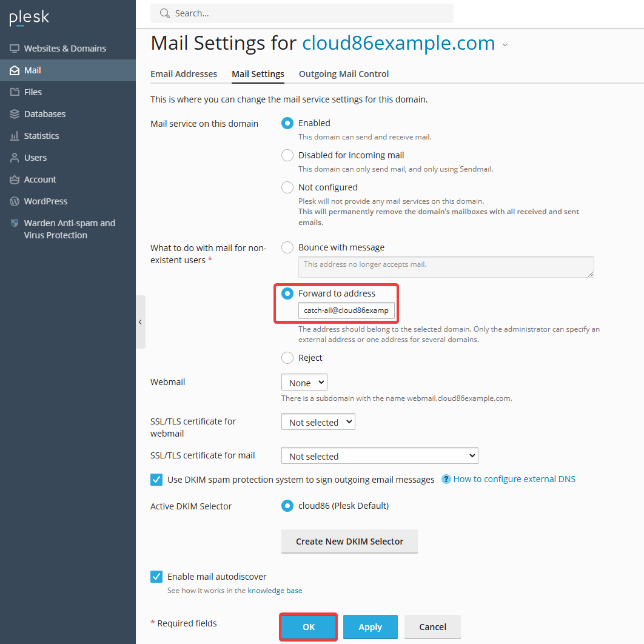The height and width of the screenshot is (644, 644).
Task: Click the question mark help icon
Action: coord(446,479)
